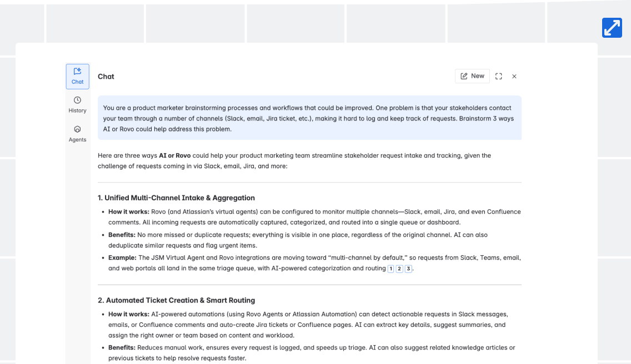Close the chat panel
The height and width of the screenshot is (364, 631).
click(x=514, y=76)
